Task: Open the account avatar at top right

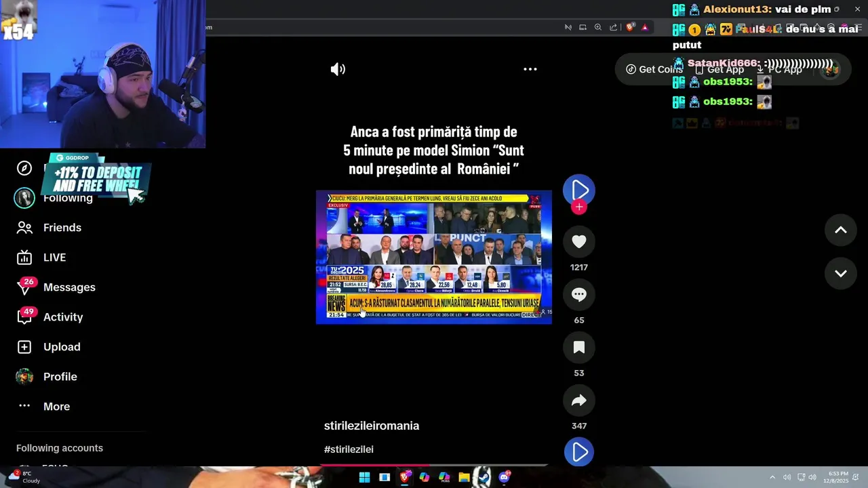Action: [830, 69]
